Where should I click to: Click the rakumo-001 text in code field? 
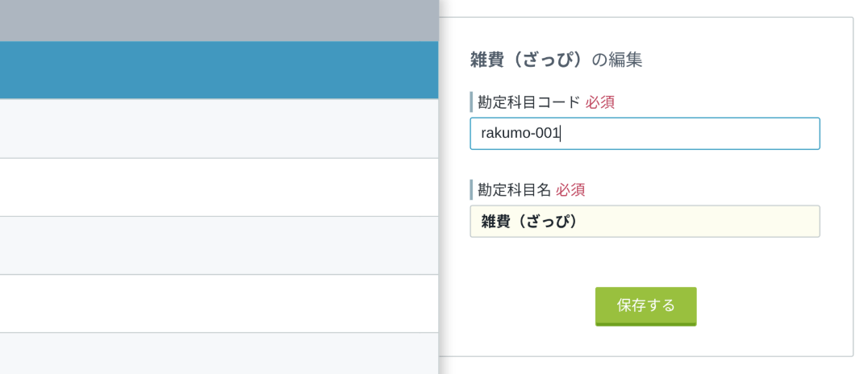tap(520, 133)
